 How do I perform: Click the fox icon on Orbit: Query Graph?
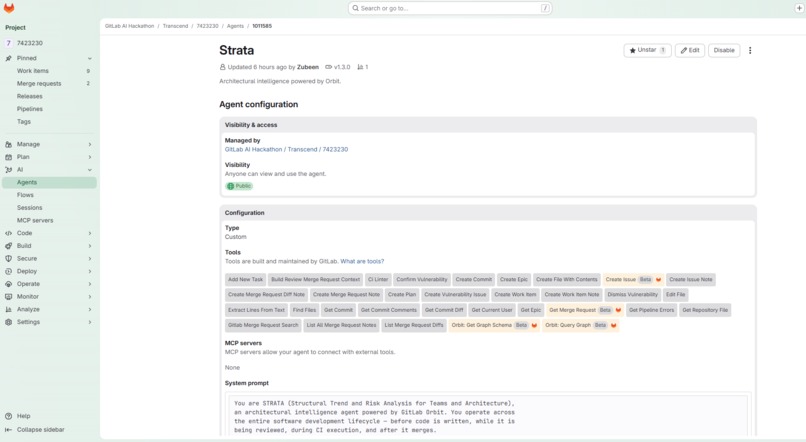tap(613, 325)
